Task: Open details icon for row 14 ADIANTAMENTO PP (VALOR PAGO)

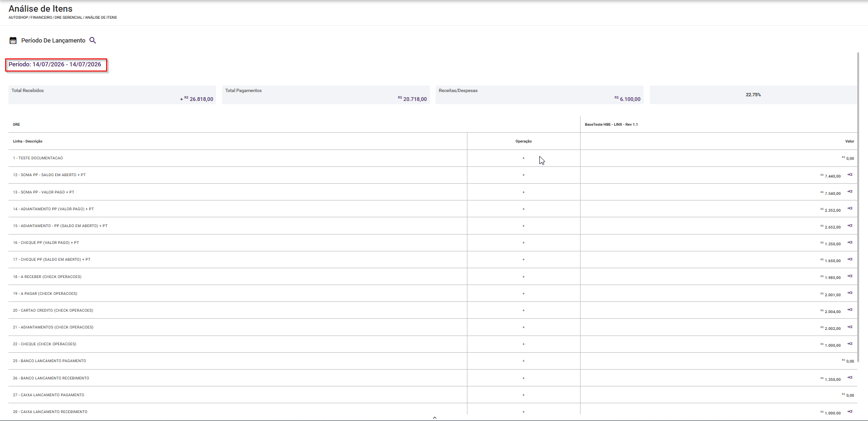Action: tap(850, 208)
